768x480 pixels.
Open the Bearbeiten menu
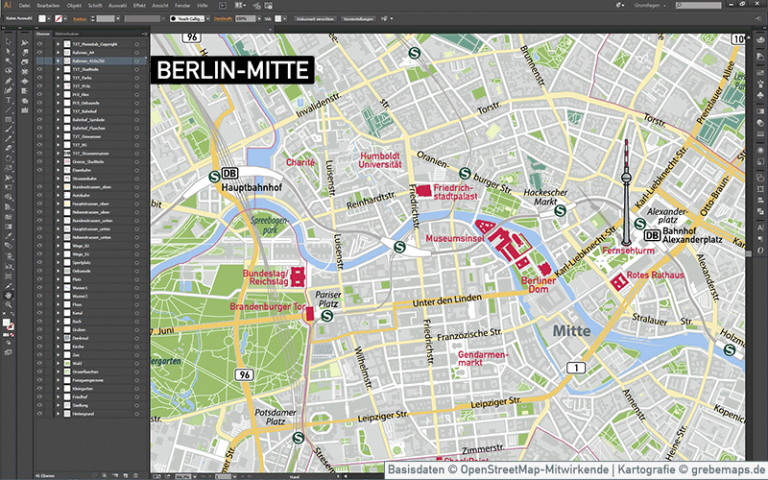pos(48,5)
